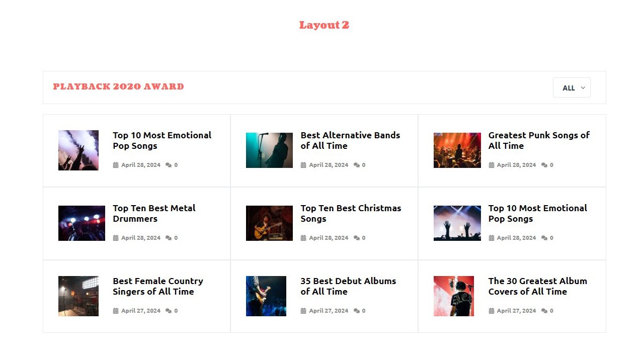The image size is (644, 362).
Task: Click the Greatest Punk Songs concert thumbnail
Action: click(x=457, y=150)
